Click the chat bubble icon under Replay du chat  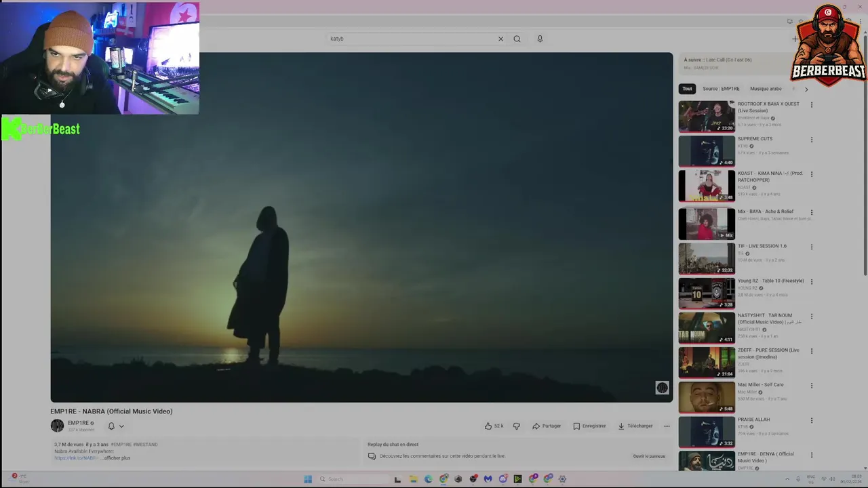[x=372, y=456]
